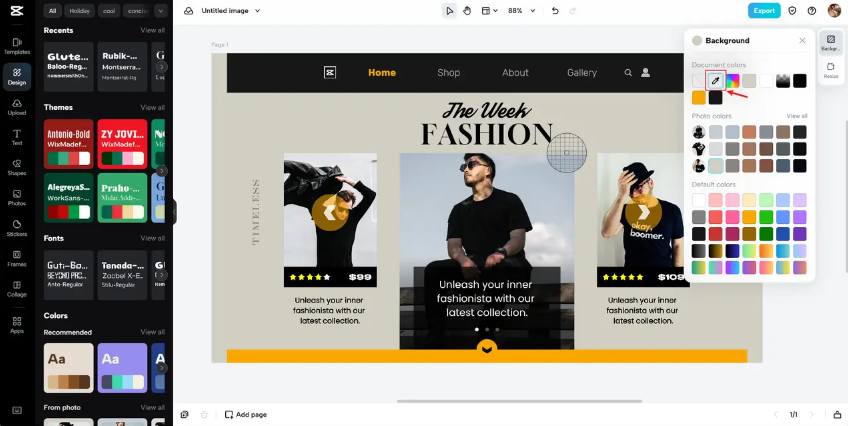This screenshot has width=848, height=426.
Task: Select the All filter tag
Action: point(52,10)
